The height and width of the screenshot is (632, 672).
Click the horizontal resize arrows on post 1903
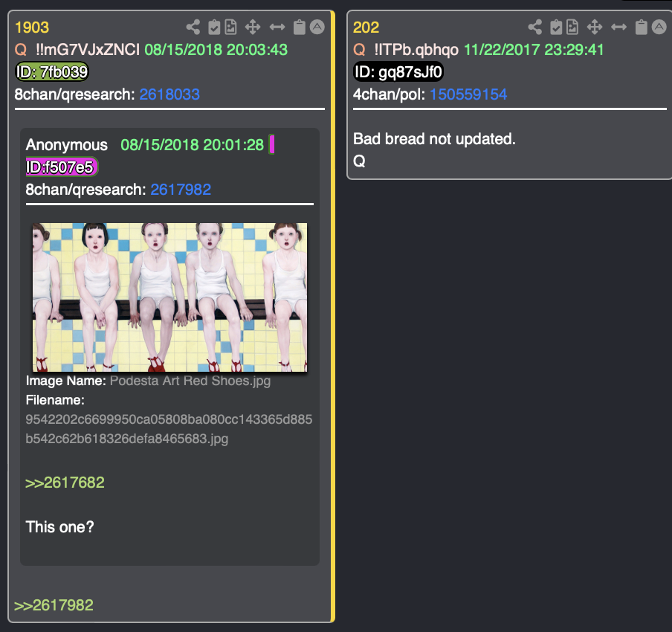coord(277,27)
